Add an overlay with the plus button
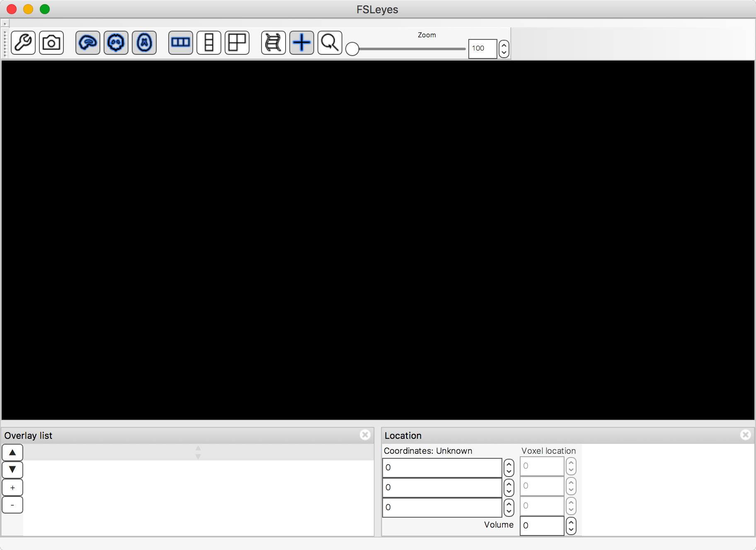Image resolution: width=756 pixels, height=550 pixels. pos(12,487)
